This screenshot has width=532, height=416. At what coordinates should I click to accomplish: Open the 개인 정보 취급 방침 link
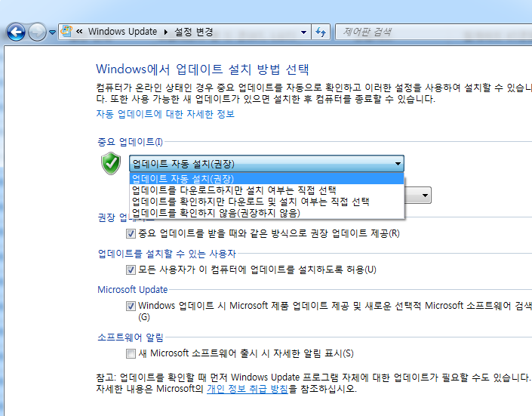pyautogui.click(x=248, y=389)
